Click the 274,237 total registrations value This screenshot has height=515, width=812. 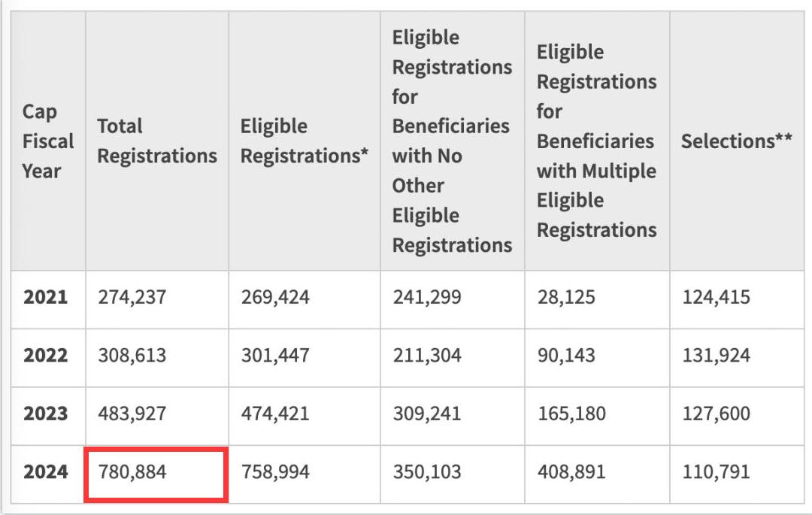(x=132, y=297)
